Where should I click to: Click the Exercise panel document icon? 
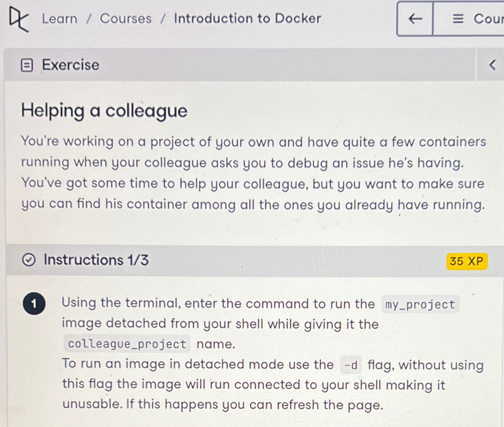click(x=27, y=65)
